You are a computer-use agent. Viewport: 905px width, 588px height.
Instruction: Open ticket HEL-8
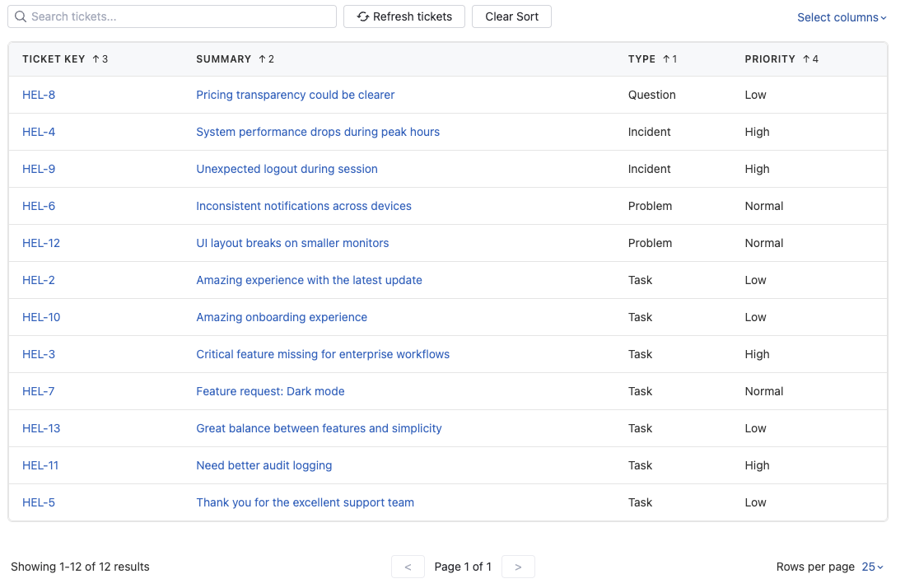(x=39, y=95)
